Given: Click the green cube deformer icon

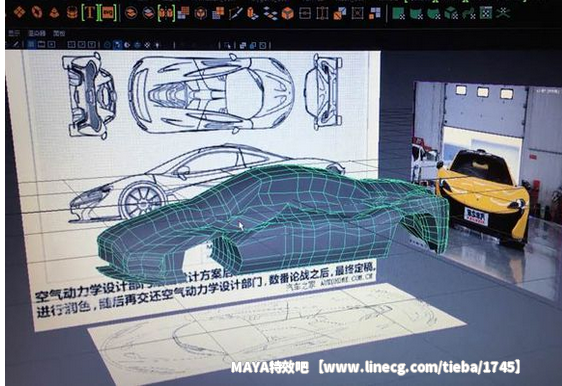Looking at the screenshot, I should 451,14.
